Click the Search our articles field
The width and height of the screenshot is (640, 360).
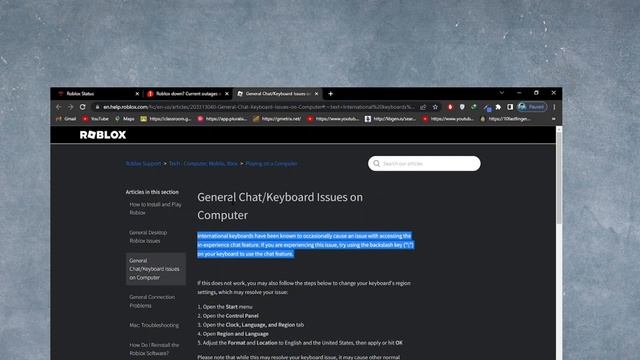[x=424, y=163]
